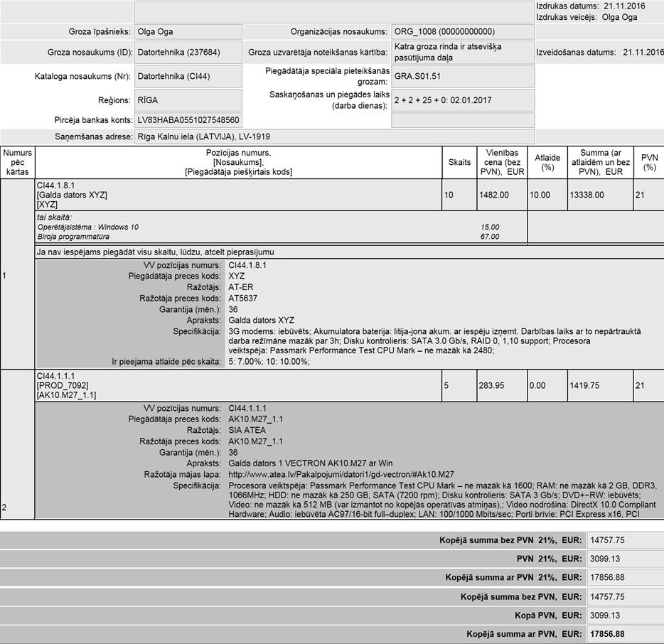Viewport: 664px width, 644px height.
Task: Click the Atlaide (%) column header
Action: coord(547,163)
